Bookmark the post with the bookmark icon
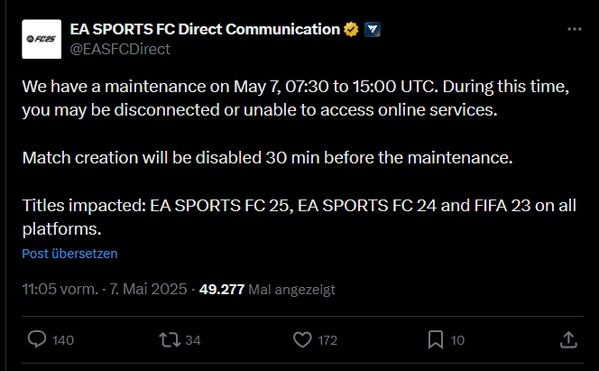The height and width of the screenshot is (371, 599). pyautogui.click(x=435, y=340)
